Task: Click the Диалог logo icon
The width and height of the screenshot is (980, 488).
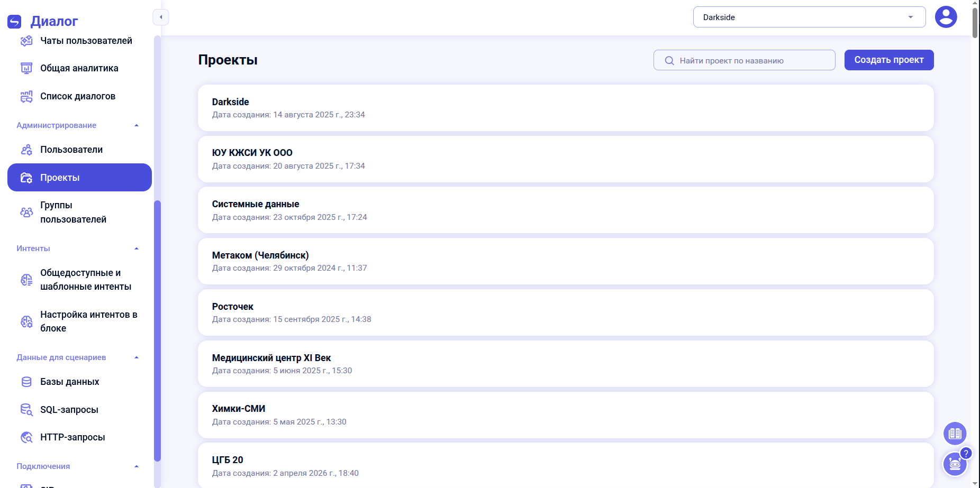Action: click(x=14, y=22)
